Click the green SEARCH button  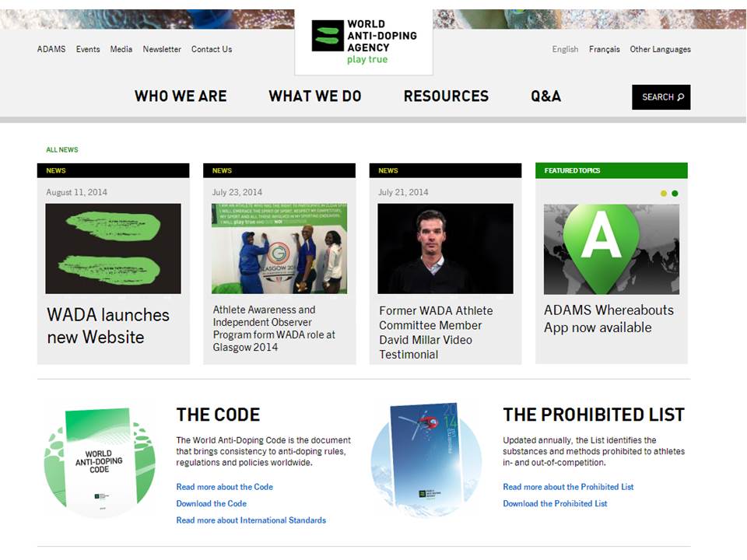[x=661, y=97]
